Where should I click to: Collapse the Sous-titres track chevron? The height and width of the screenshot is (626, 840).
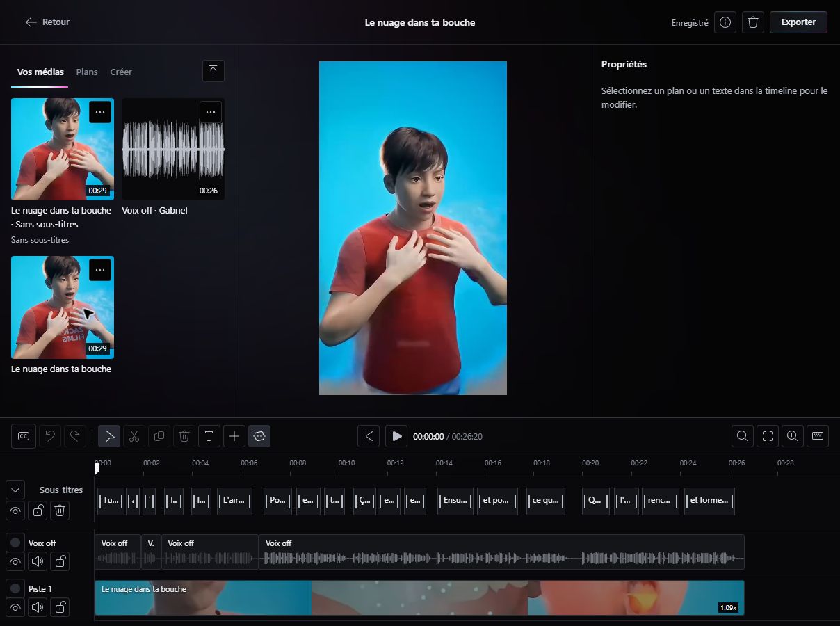15,490
